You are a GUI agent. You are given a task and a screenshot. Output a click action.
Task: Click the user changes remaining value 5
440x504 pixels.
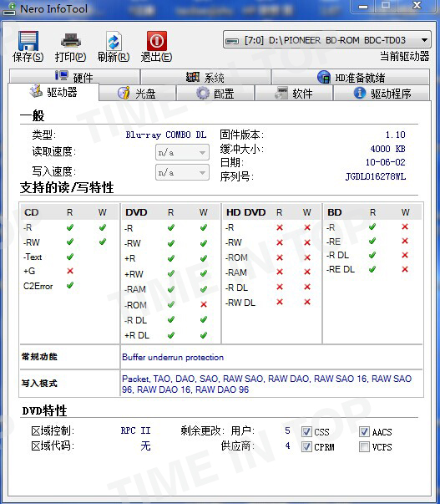click(287, 430)
